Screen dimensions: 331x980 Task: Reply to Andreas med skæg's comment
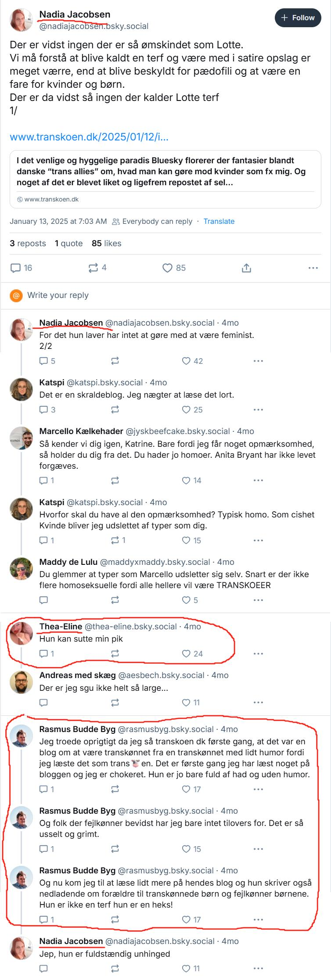[44, 703]
